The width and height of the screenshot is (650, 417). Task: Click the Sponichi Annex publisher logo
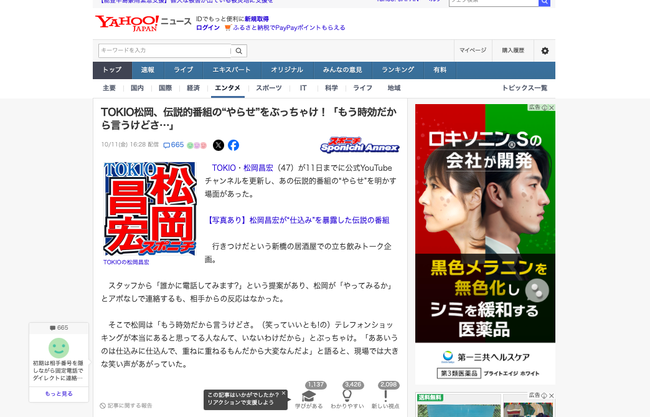359,145
